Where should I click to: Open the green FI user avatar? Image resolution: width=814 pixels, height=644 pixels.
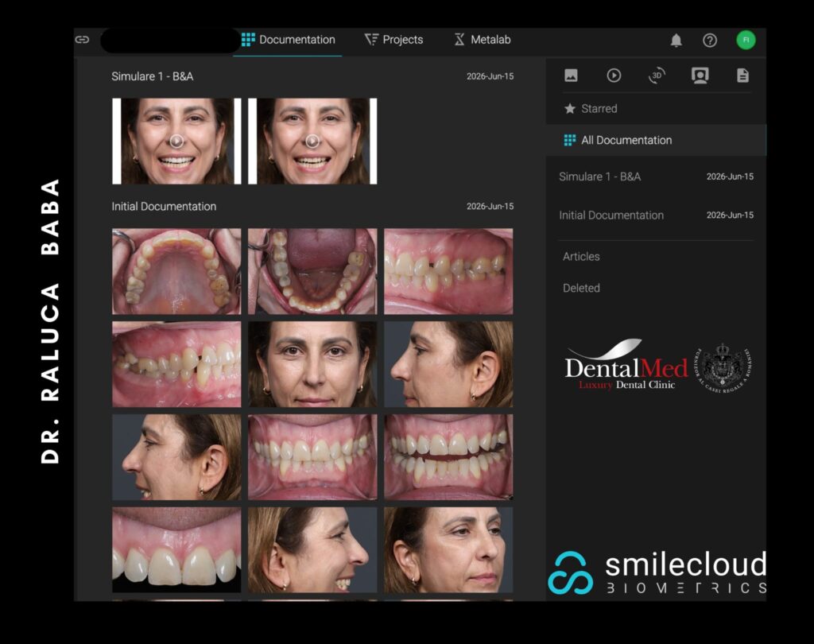(746, 40)
